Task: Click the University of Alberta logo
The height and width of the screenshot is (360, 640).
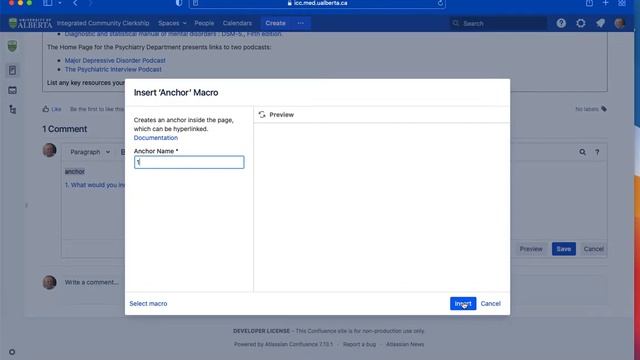Action: pyautogui.click(x=31, y=23)
